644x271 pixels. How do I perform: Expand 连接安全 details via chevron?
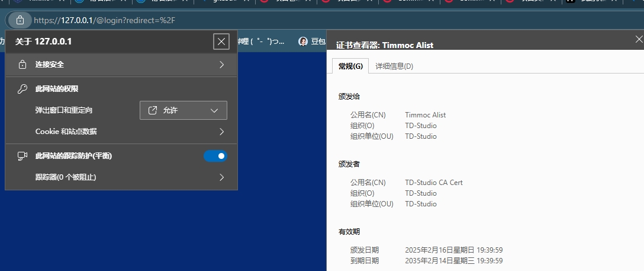[222, 65]
